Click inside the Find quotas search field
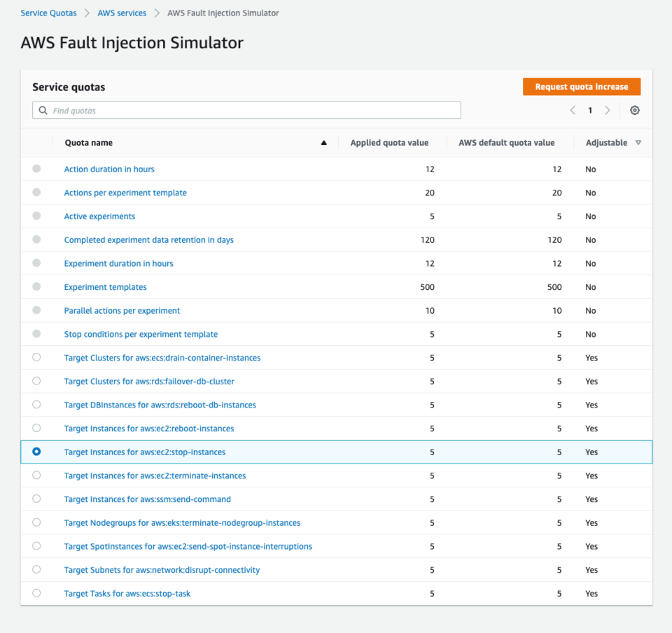The height and width of the screenshot is (633, 672). 245,110
